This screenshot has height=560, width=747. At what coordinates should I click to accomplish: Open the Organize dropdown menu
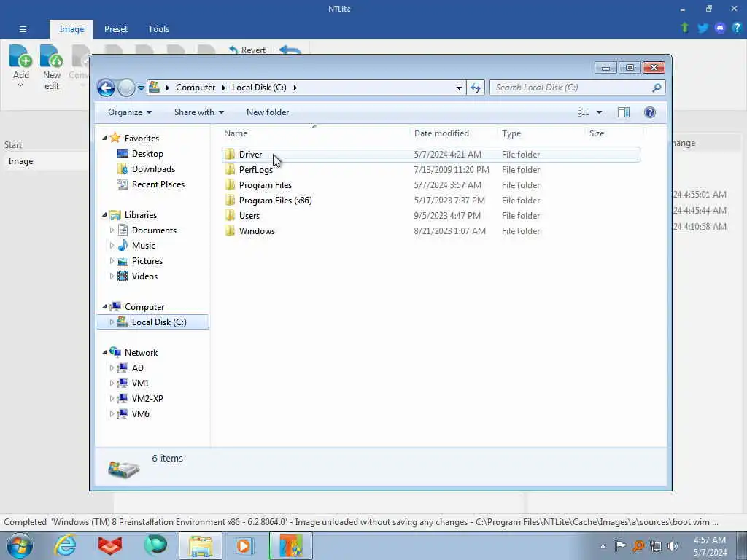tap(130, 112)
